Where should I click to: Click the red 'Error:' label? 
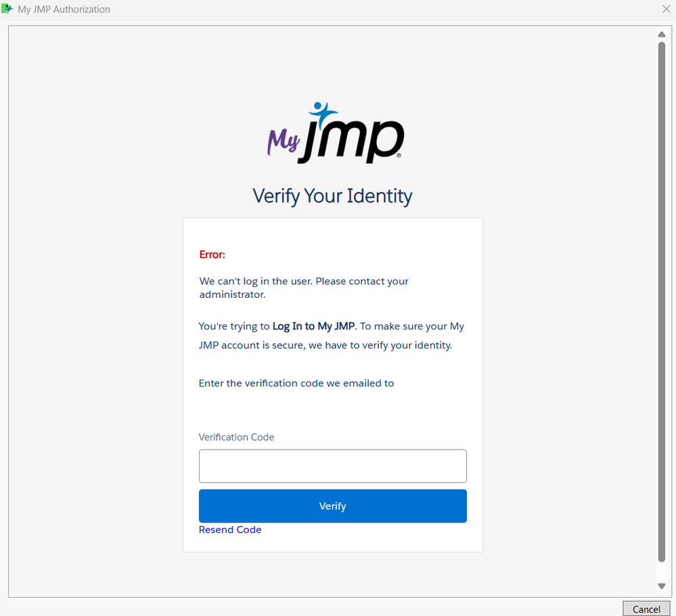[212, 254]
